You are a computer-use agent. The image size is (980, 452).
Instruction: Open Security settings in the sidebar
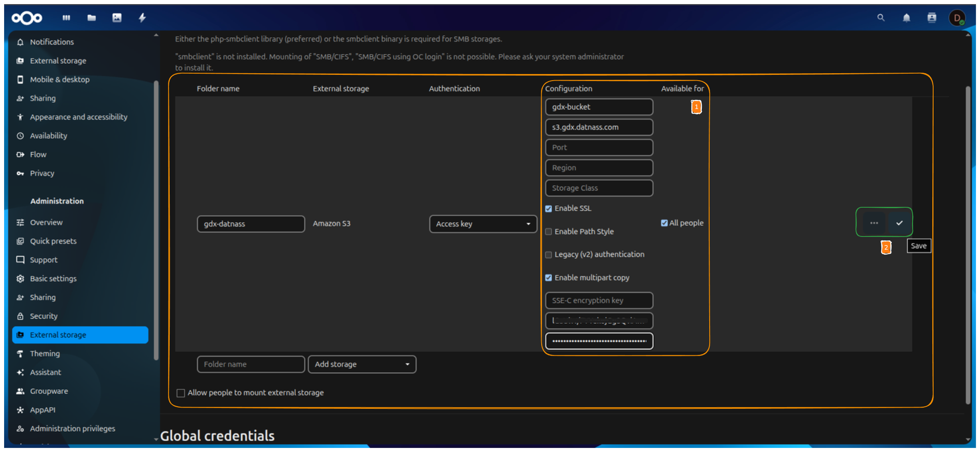44,316
